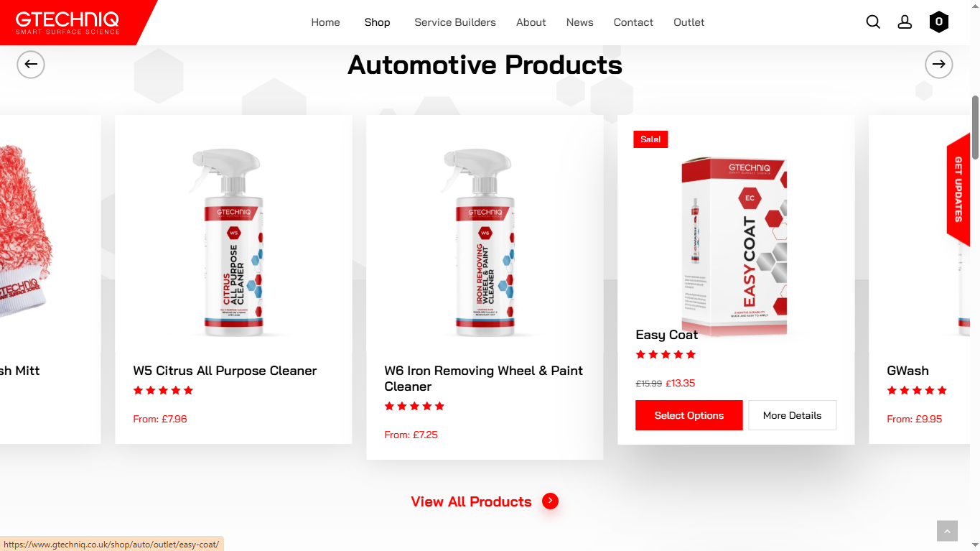Click the next products arrow
The width and height of the screenshot is (980, 551).
(938, 65)
